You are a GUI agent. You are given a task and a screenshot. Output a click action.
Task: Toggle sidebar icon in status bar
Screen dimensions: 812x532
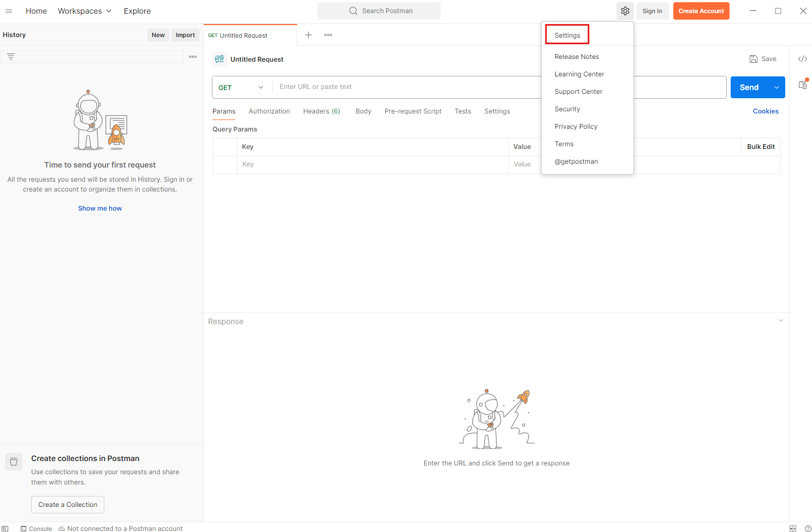(x=5, y=528)
